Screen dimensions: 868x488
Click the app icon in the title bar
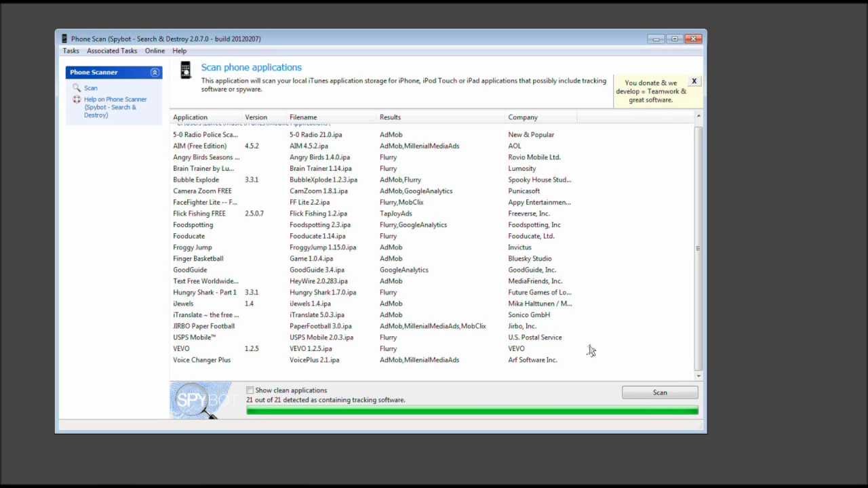[64, 39]
